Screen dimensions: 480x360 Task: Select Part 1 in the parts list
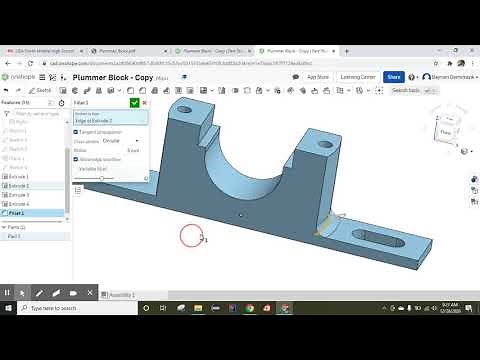click(35, 236)
